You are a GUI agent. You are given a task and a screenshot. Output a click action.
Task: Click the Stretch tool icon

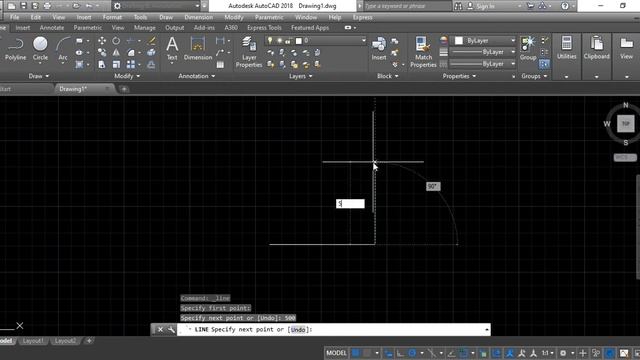pyautogui.click(x=102, y=64)
